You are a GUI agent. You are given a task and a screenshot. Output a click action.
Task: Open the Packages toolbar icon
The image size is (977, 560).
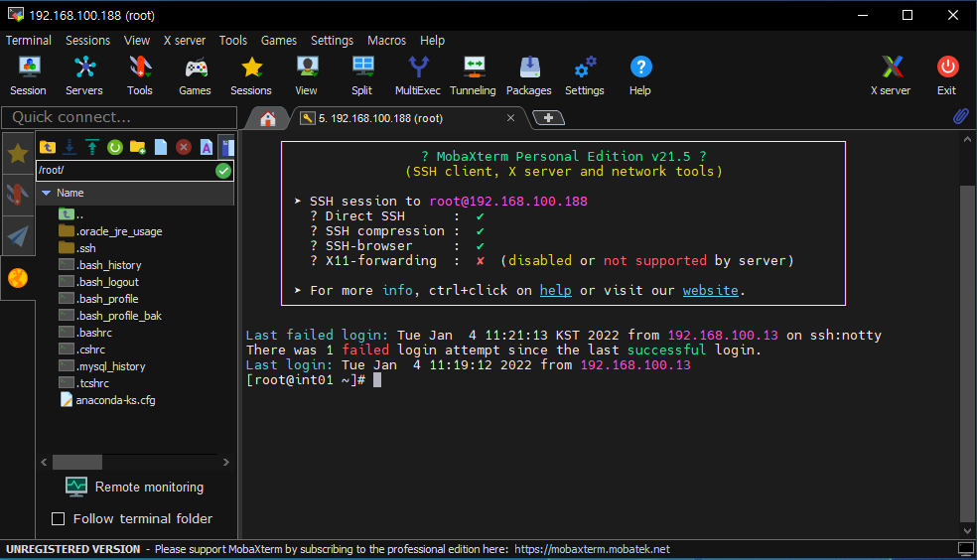pyautogui.click(x=529, y=76)
